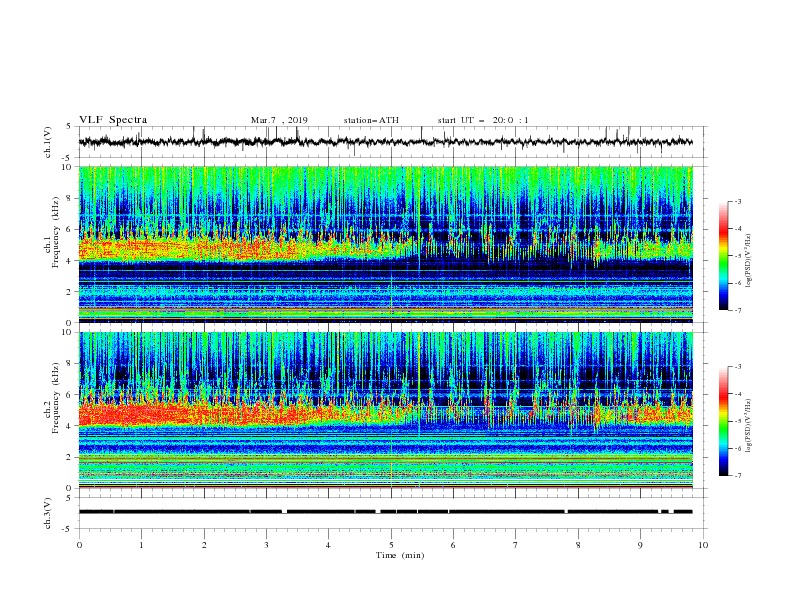This screenshot has width=792, height=612.
Task: Click the log(PSD) label beside the ch.1 color bar
Action: pos(749,261)
